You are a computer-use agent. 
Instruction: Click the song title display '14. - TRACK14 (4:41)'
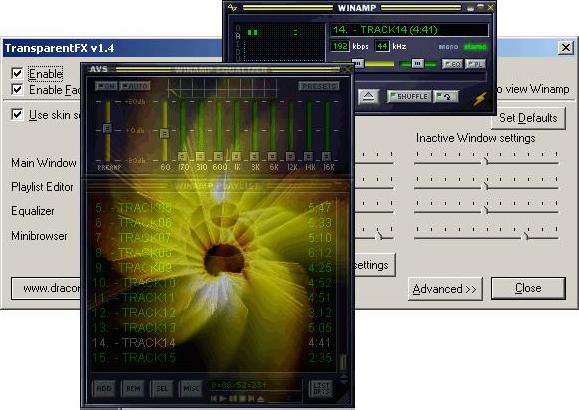point(409,30)
